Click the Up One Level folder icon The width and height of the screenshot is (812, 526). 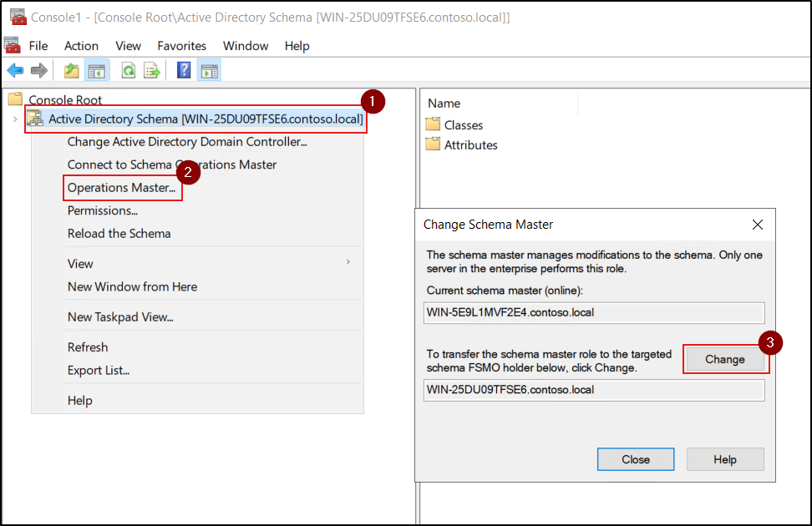pyautogui.click(x=72, y=70)
